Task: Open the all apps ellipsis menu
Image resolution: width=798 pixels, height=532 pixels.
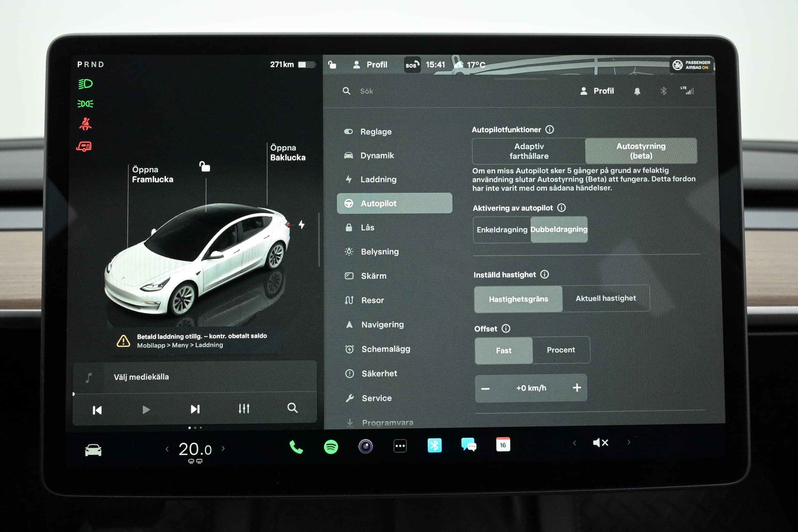Action: (x=400, y=446)
